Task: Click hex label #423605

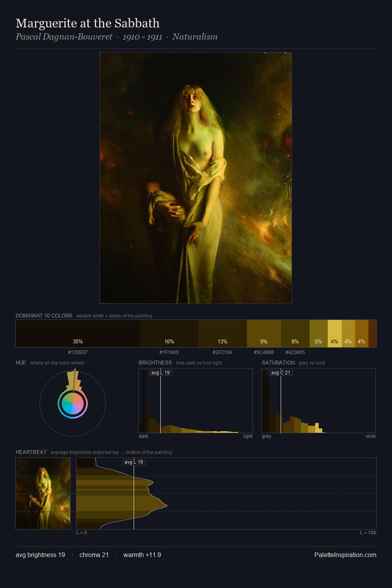Action: (295, 352)
